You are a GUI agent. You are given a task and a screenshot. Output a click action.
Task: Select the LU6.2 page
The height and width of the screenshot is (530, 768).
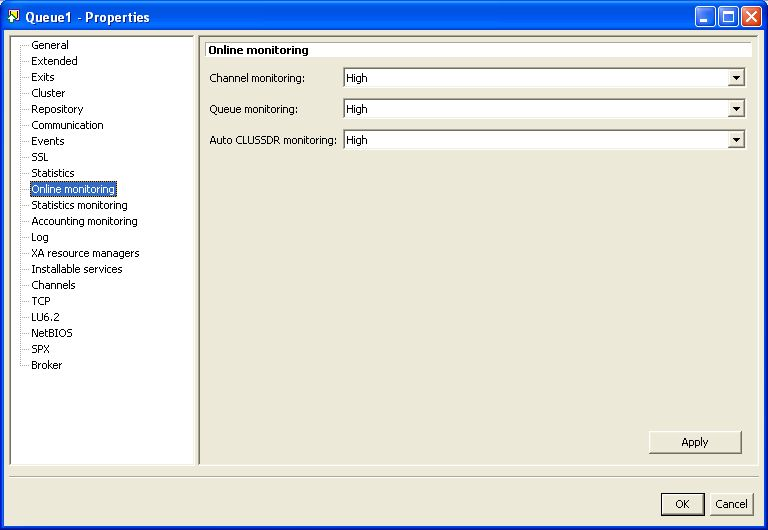45,317
